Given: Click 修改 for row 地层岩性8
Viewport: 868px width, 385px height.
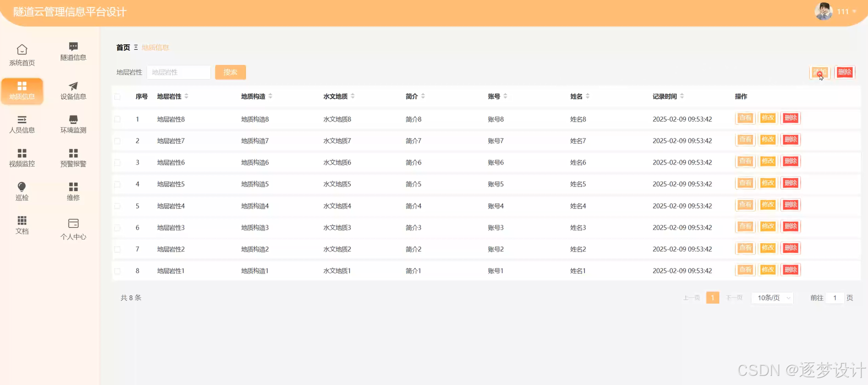Looking at the screenshot, I should (768, 118).
